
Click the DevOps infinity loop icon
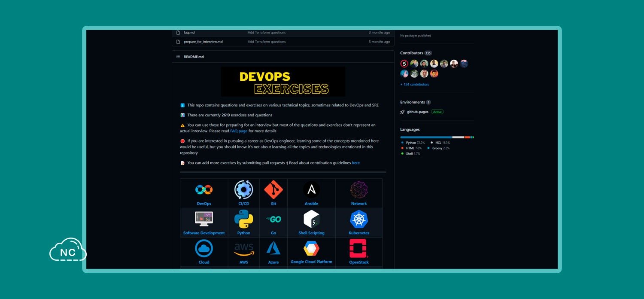point(204,189)
